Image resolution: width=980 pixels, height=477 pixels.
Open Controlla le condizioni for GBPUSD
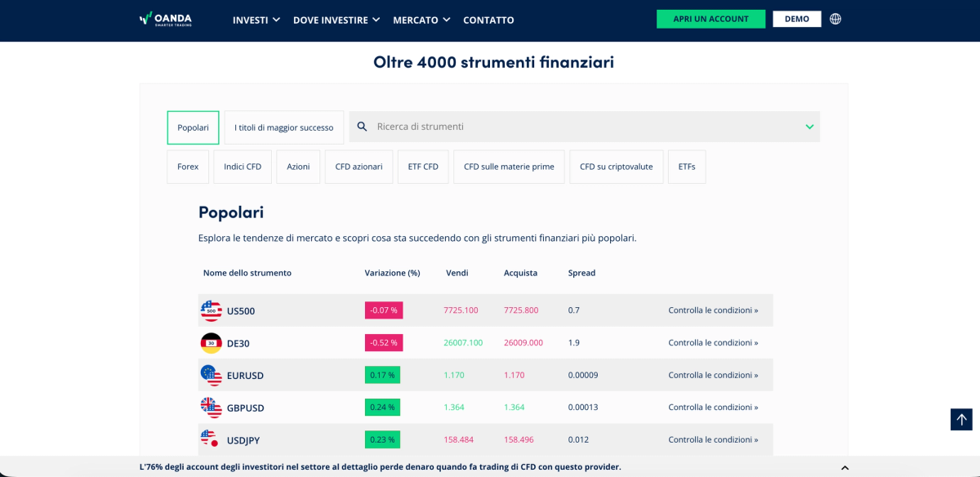(713, 408)
